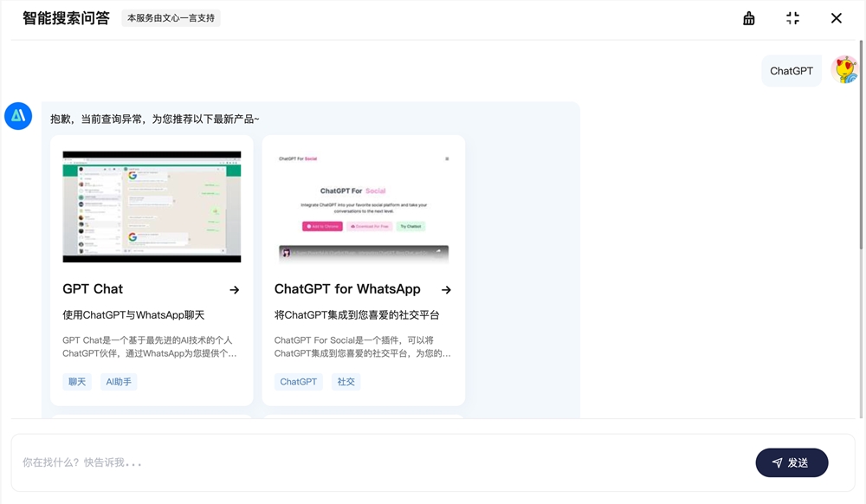
Task: Click the send paper-plane icon
Action: pyautogui.click(x=777, y=462)
